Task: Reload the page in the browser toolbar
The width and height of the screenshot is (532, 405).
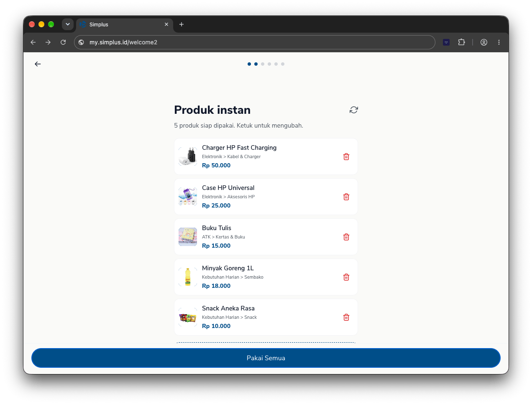Action: pos(63,42)
